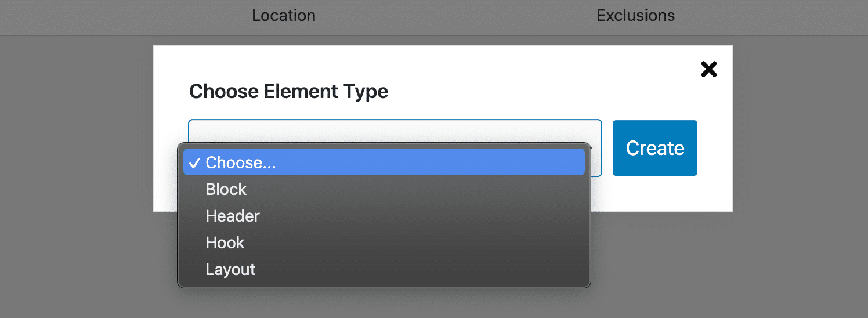Click the checkmark beside Choose...
This screenshot has height=318, width=868.
[x=194, y=163]
